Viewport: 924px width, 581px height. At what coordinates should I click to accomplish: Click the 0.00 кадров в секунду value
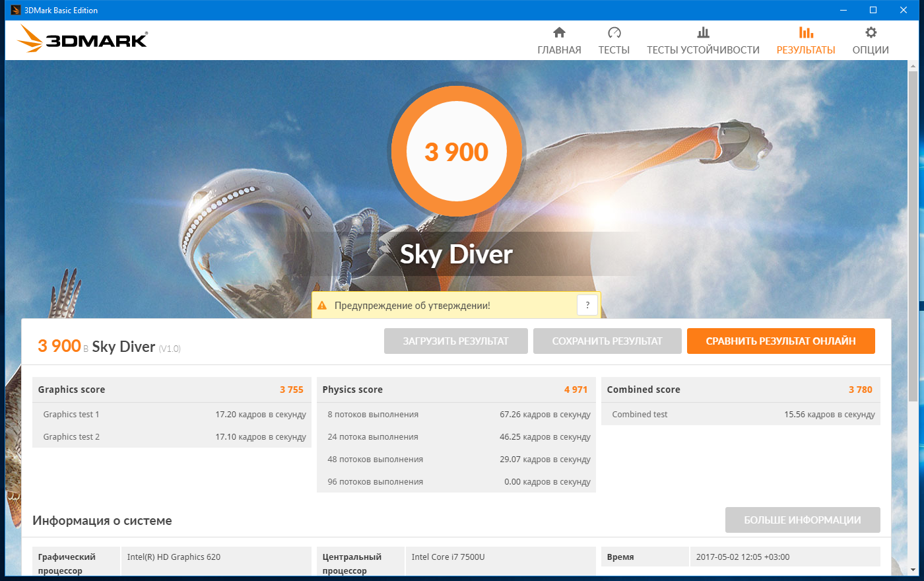tap(547, 482)
